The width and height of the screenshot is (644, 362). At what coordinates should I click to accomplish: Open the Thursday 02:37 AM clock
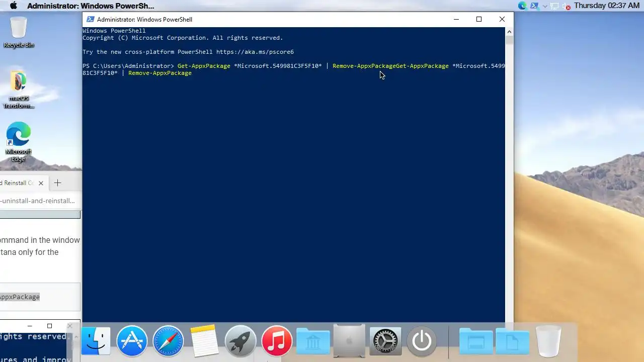607,6
